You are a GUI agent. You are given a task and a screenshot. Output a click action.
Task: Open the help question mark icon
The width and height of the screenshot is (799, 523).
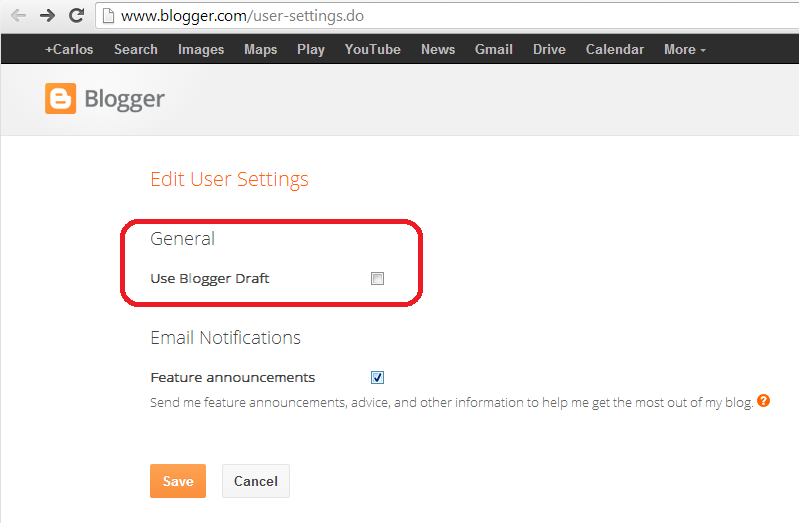(763, 401)
